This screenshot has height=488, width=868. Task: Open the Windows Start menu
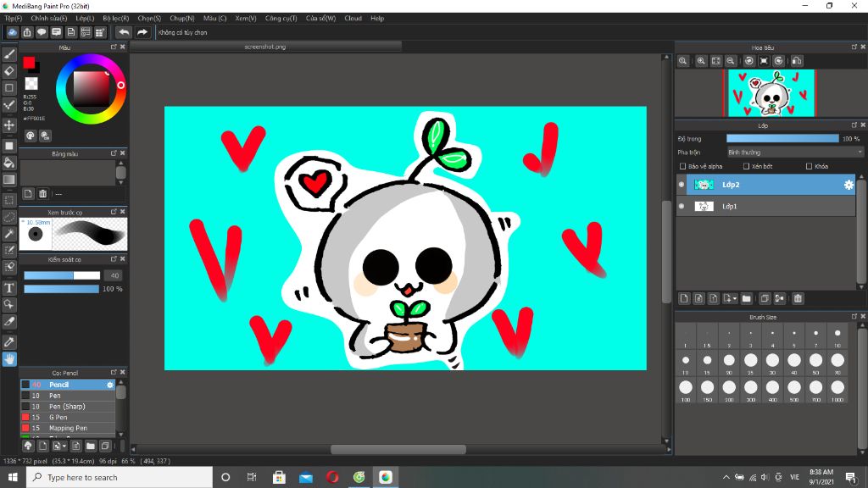click(13, 477)
